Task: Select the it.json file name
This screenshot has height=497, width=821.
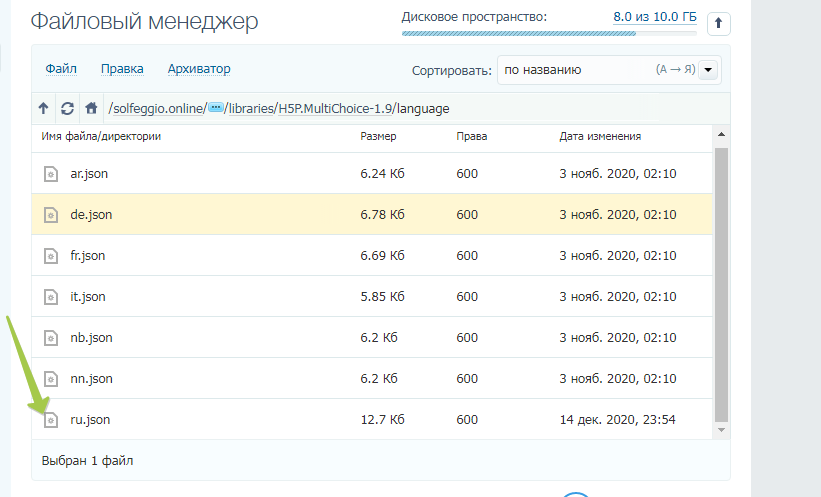Action: tap(88, 297)
